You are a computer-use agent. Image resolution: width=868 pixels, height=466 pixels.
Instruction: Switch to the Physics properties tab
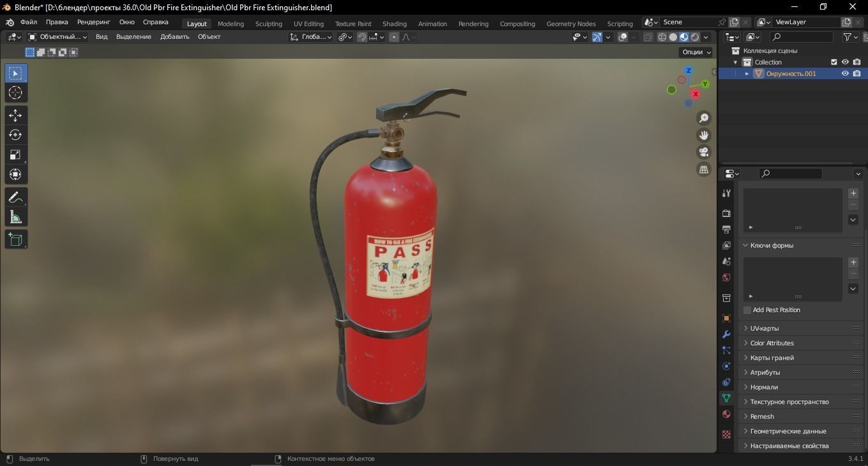pyautogui.click(x=726, y=366)
